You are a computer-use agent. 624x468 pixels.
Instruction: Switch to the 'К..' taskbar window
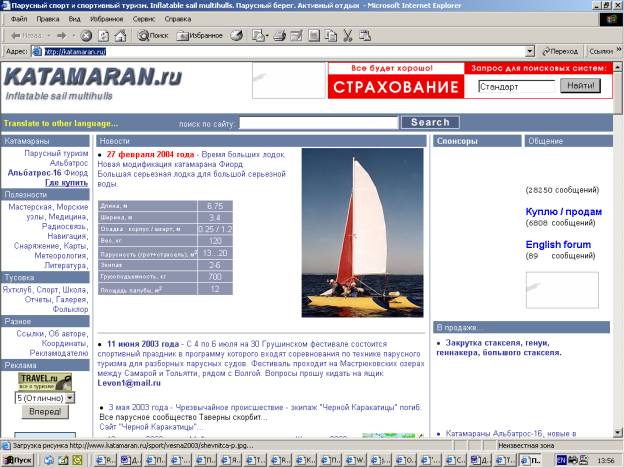click(x=306, y=460)
